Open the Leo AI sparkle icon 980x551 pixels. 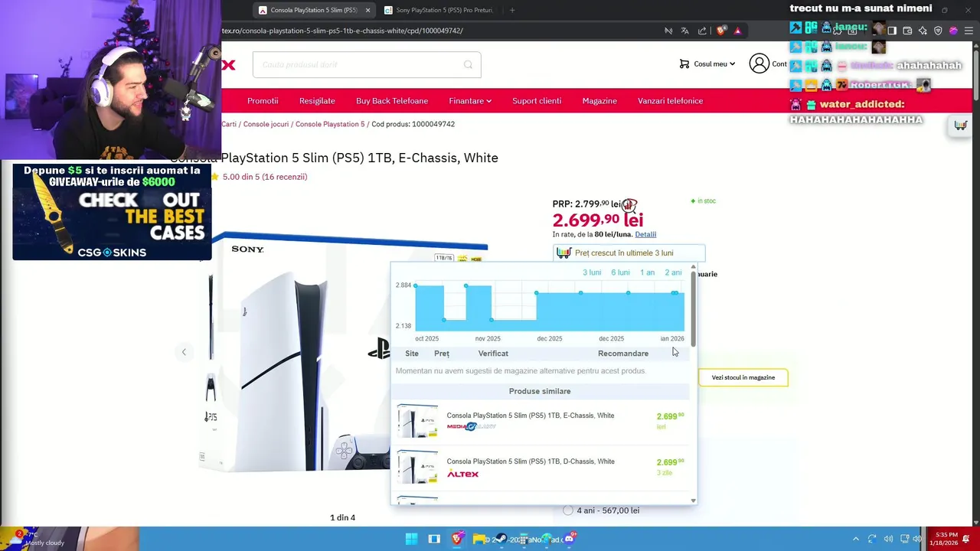pyautogui.click(x=923, y=31)
